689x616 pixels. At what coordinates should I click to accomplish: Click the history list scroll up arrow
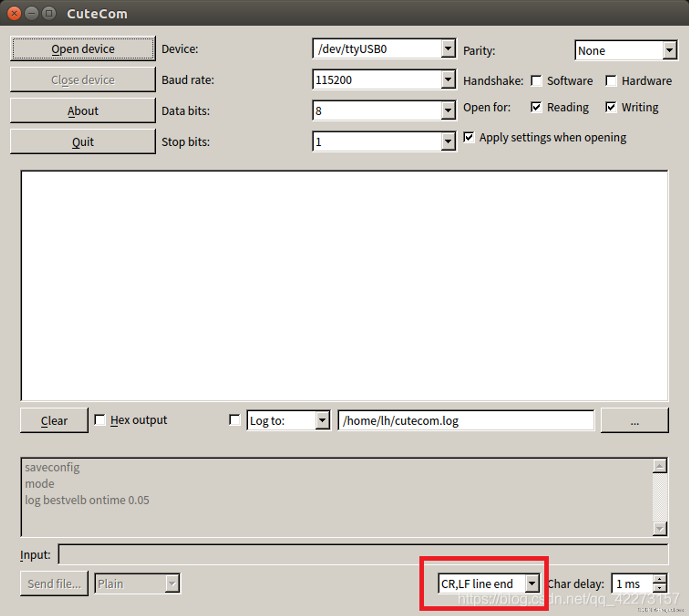(660, 466)
